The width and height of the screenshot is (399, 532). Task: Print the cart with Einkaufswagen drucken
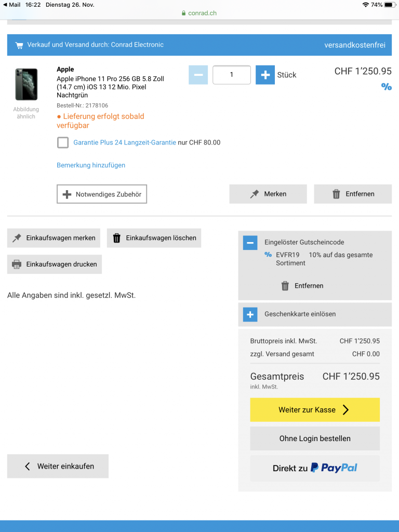(x=54, y=264)
